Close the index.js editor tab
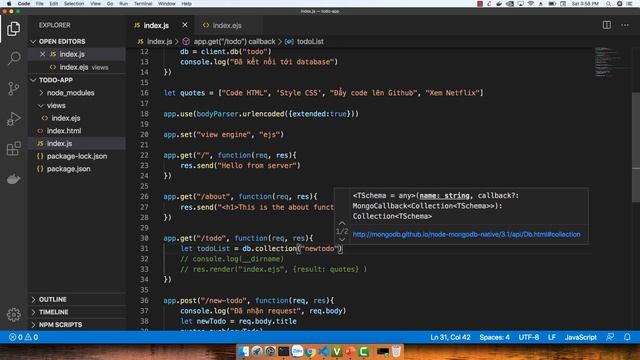This screenshot has height=360, width=640. click(185, 25)
